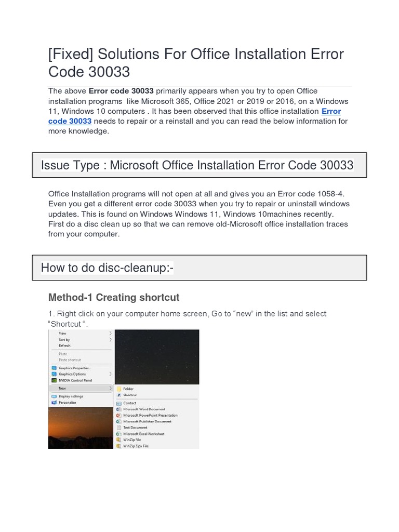Click the Method-1 Creating shortcut heading
399x532 pixels.
point(114,297)
